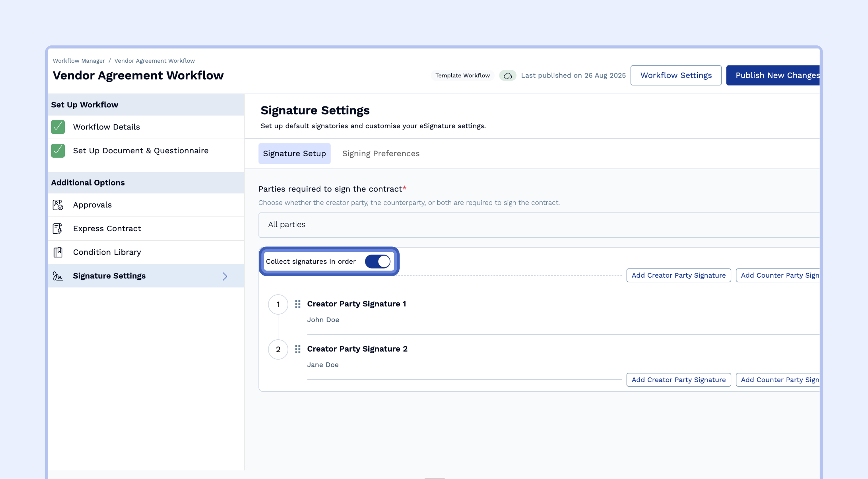
Task: Click the step 1 number circle
Action: click(x=278, y=304)
